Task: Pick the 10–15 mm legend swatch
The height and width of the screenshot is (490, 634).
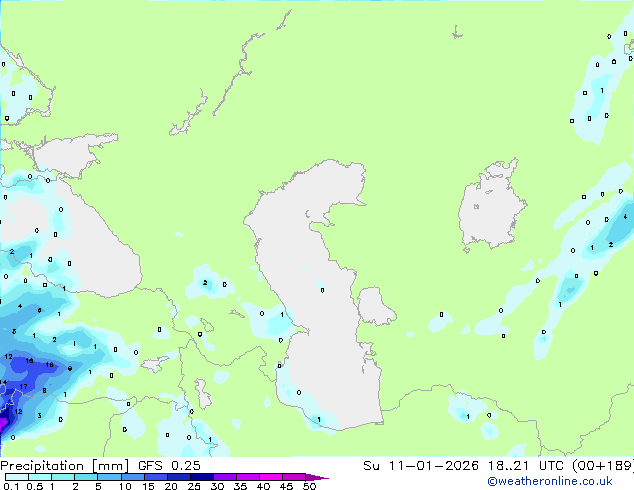Action: coord(133,477)
